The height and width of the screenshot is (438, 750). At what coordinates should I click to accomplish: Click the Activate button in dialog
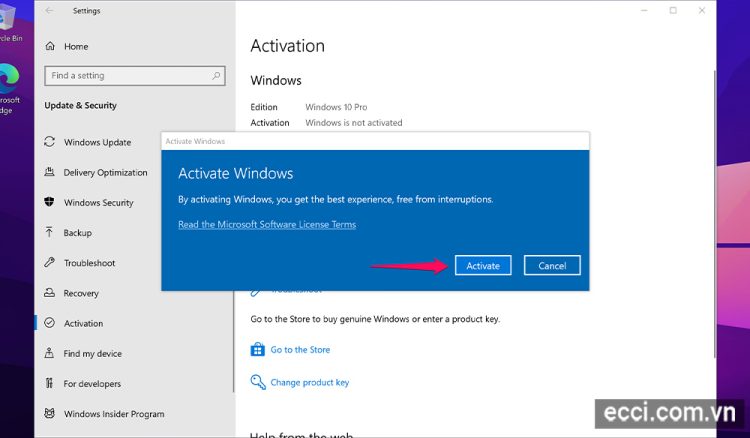coord(483,265)
